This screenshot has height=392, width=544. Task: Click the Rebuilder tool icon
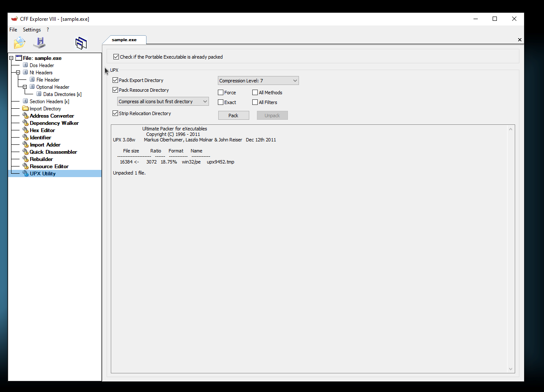point(25,159)
